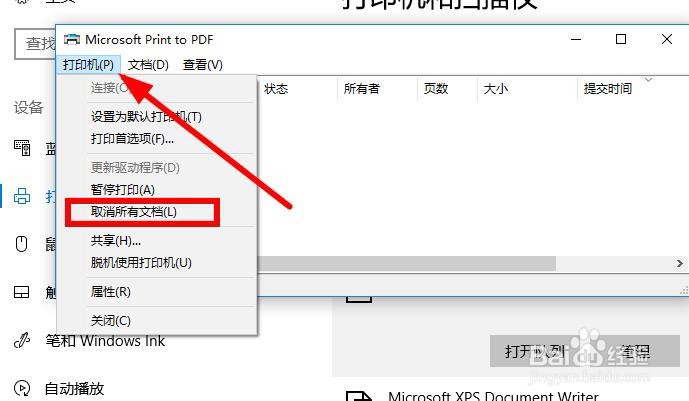Screen dimensions: 689x401
Task: Open the touchpad icon in Settings sidebar
Action: click(x=22, y=292)
